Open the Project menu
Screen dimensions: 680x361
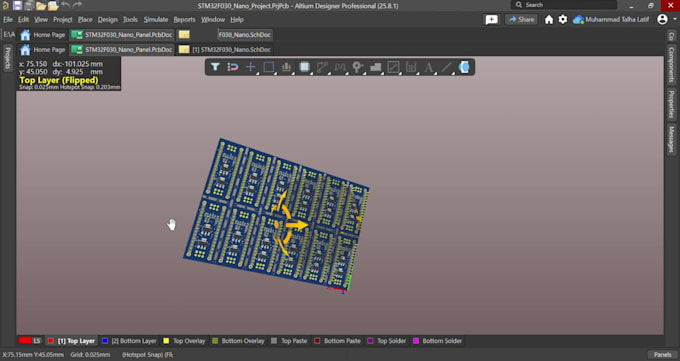[62, 20]
